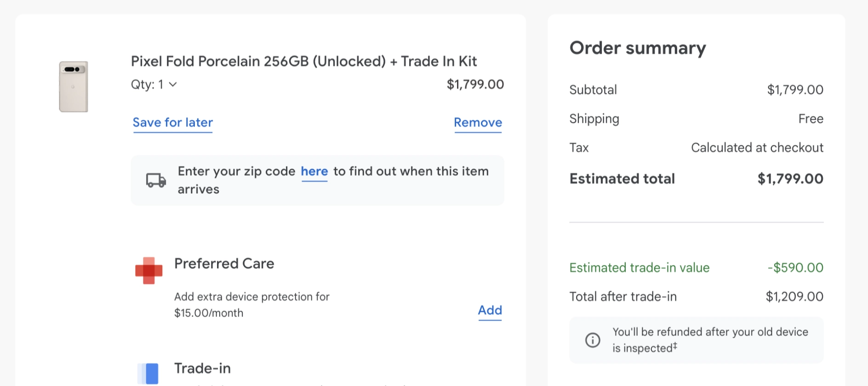
Task: Select the Pixel Fold Porcelain product title
Action: pos(304,61)
